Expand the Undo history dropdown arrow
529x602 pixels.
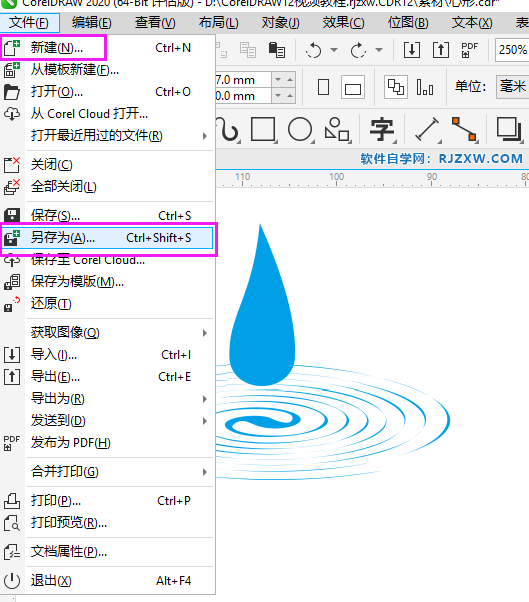point(334,50)
